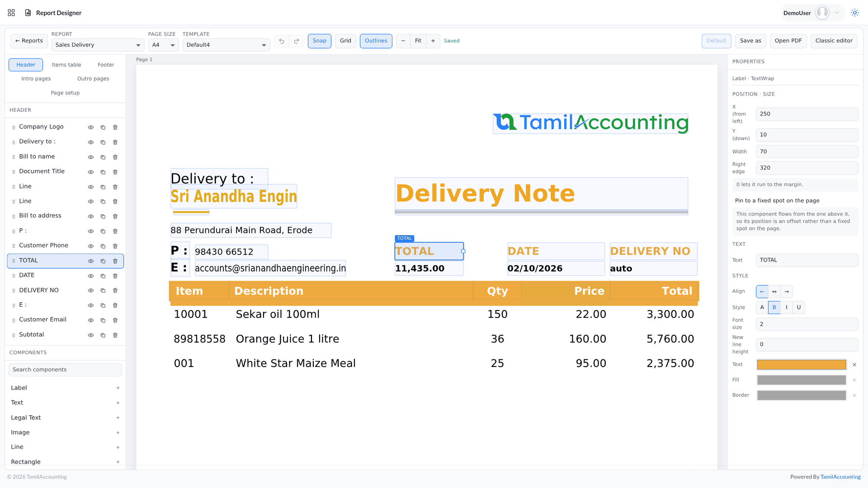Add an Image component with plus
868x488 pixels.
118,433
